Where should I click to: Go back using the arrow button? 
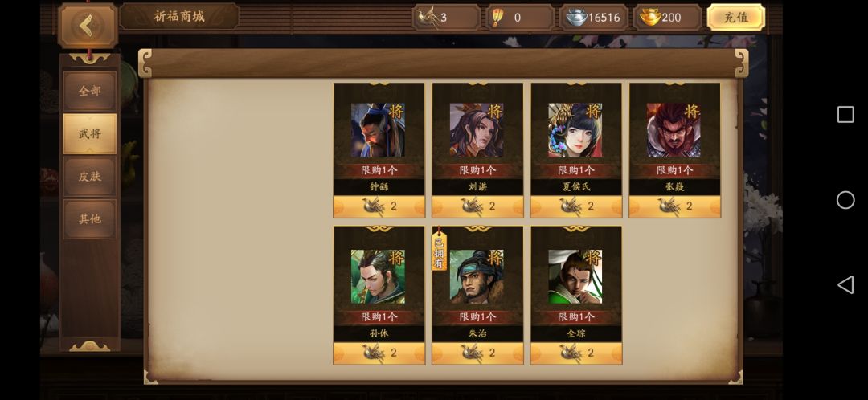(88, 25)
